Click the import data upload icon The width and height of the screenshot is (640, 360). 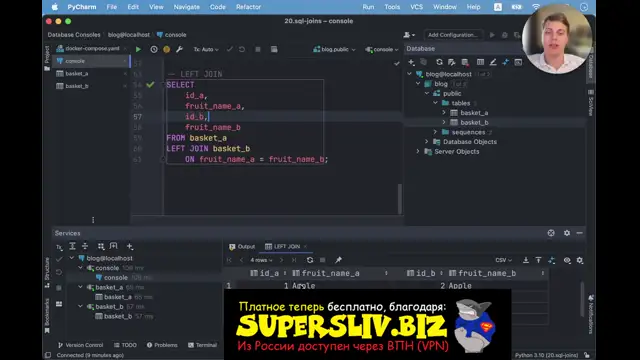(538, 260)
